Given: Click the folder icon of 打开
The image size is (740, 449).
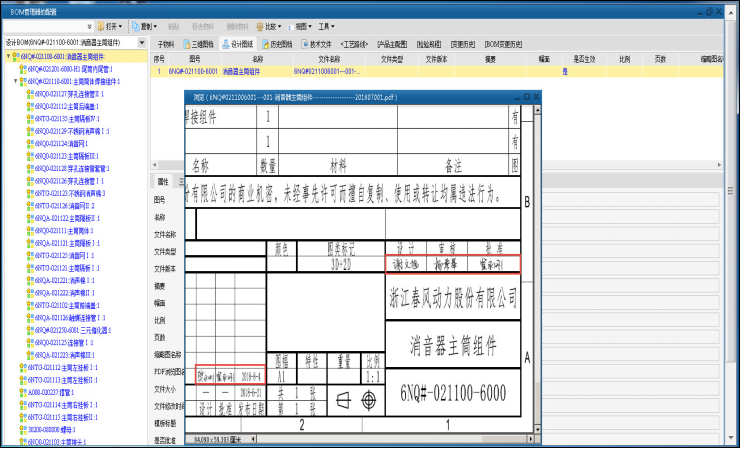Looking at the screenshot, I should pyautogui.click(x=101, y=26).
